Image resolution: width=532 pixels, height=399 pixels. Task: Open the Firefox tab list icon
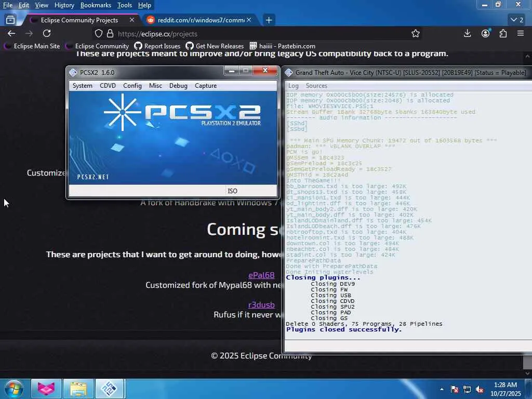click(x=10, y=20)
